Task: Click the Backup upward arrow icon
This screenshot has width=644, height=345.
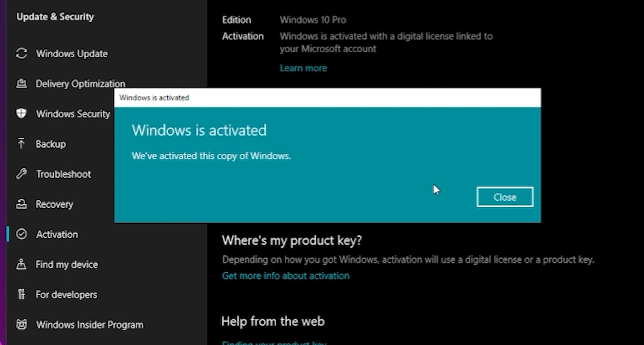Action: point(21,144)
